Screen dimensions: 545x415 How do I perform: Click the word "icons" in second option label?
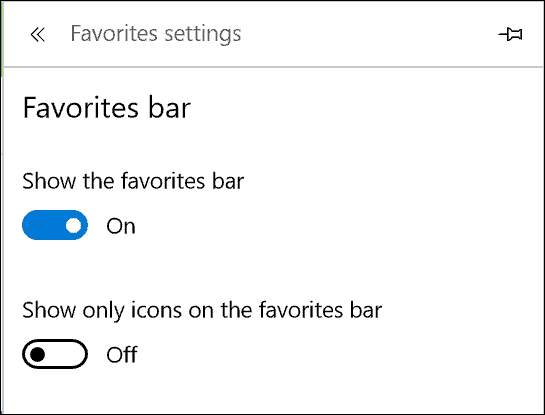(x=156, y=310)
